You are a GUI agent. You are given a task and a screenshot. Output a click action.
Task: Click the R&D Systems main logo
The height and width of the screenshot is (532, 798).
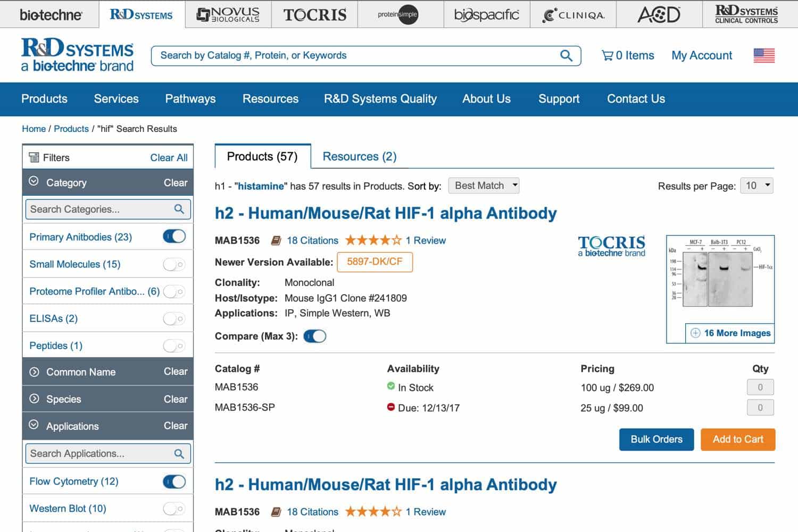[78, 55]
